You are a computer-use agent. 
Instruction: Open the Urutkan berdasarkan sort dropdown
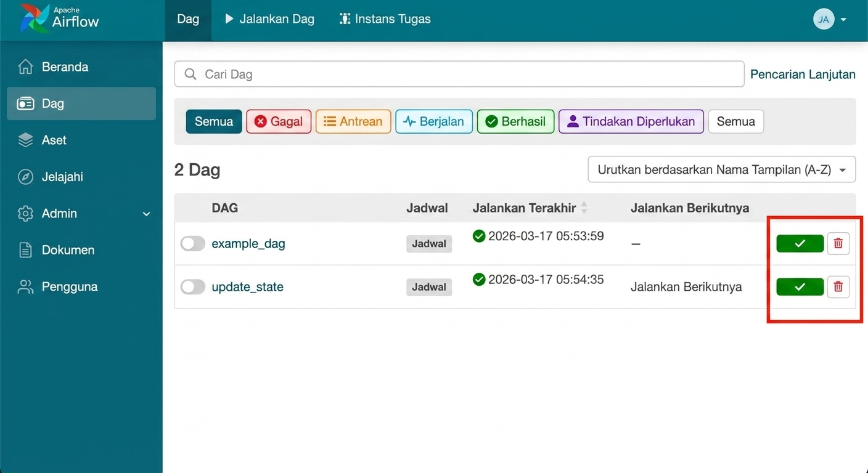(x=722, y=169)
